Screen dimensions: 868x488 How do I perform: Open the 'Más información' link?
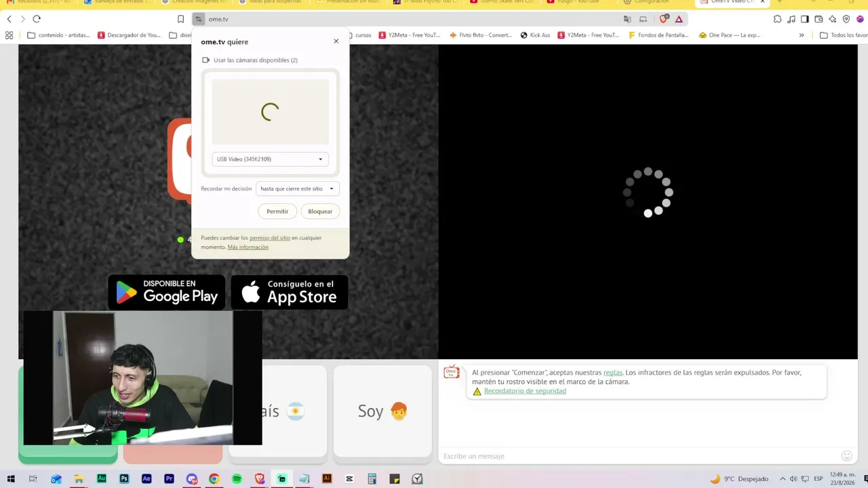248,247
